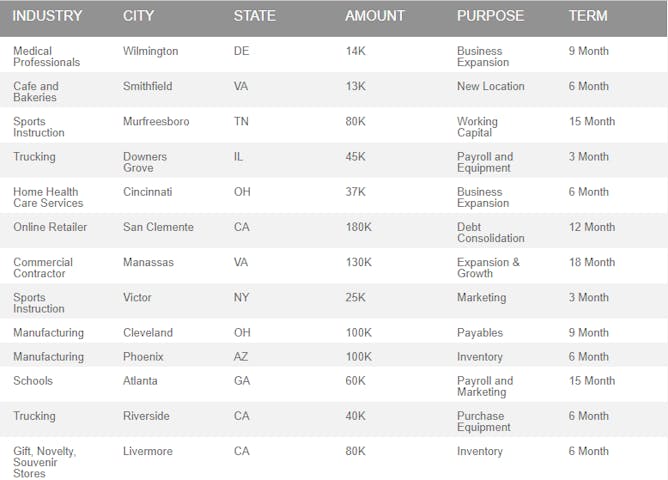Click the CITY column header
668x480 pixels.
pos(138,16)
